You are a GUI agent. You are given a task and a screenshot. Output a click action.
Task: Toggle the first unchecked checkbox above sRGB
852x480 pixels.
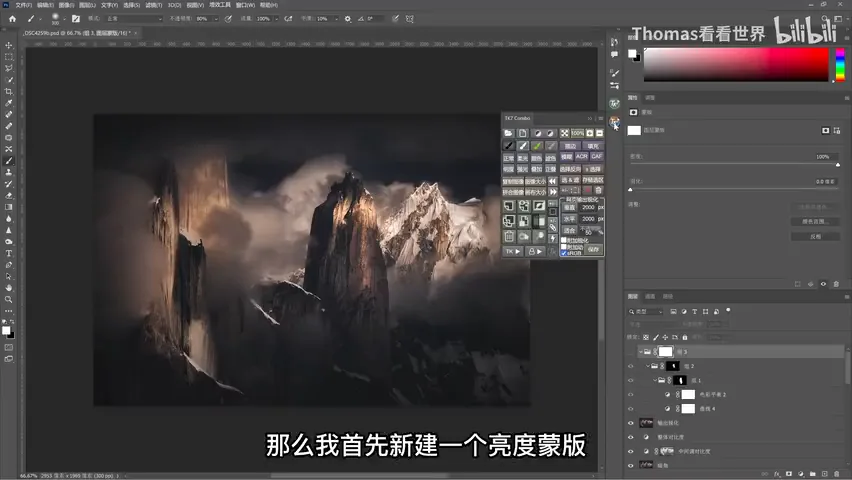click(x=564, y=240)
